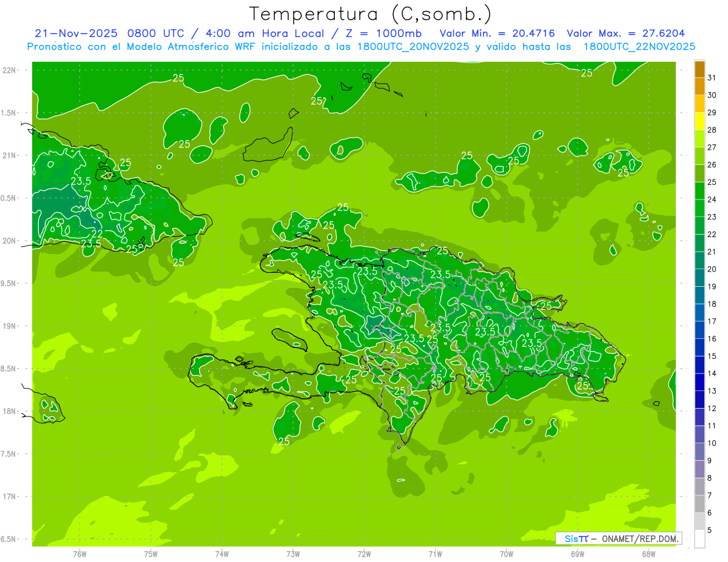Click the '70W' longitude axis label
Viewport: 728px width, 562px height.
coord(507,554)
